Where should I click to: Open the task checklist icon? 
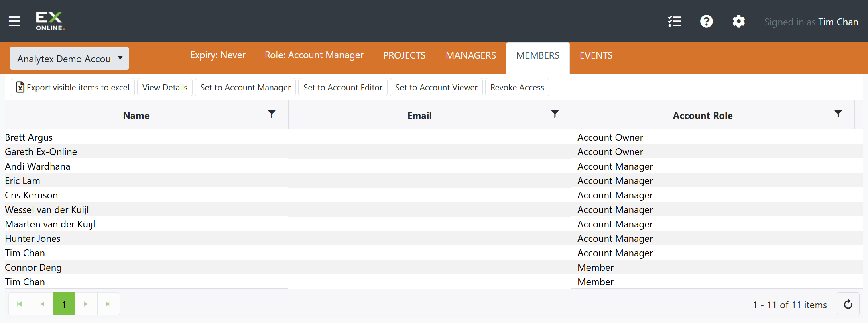(675, 21)
